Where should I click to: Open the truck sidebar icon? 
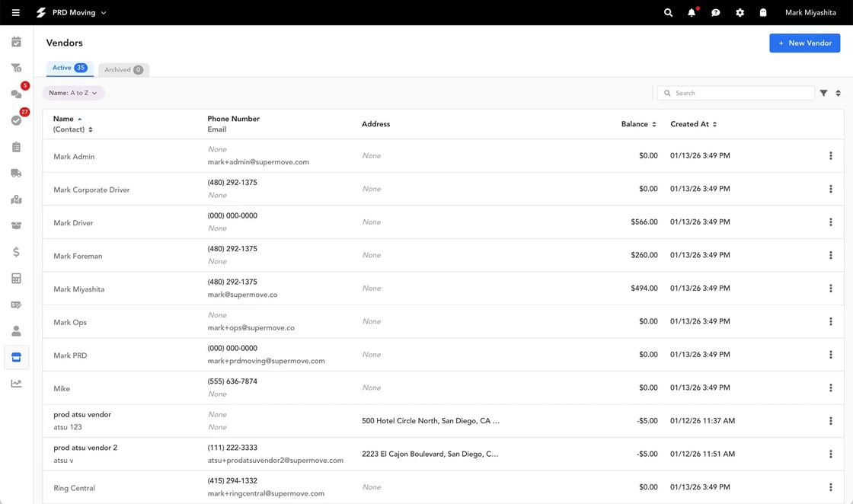coord(16,173)
